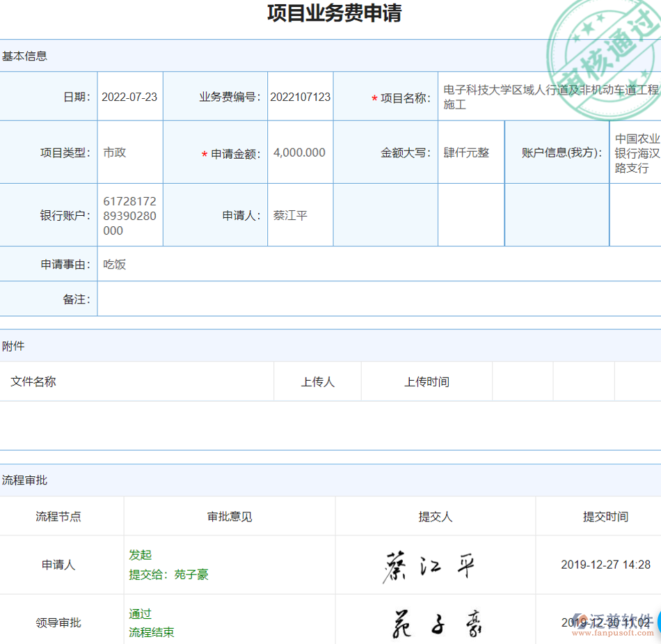Click the 上传人 column header
Screen dimensions: 661x644
317,381
